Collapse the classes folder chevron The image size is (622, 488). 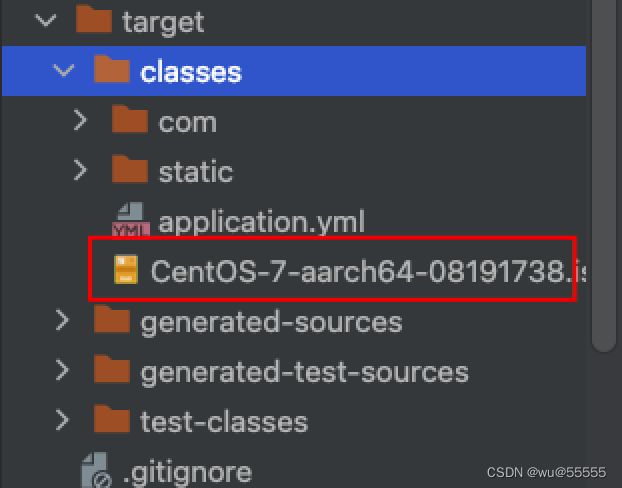coord(64,71)
